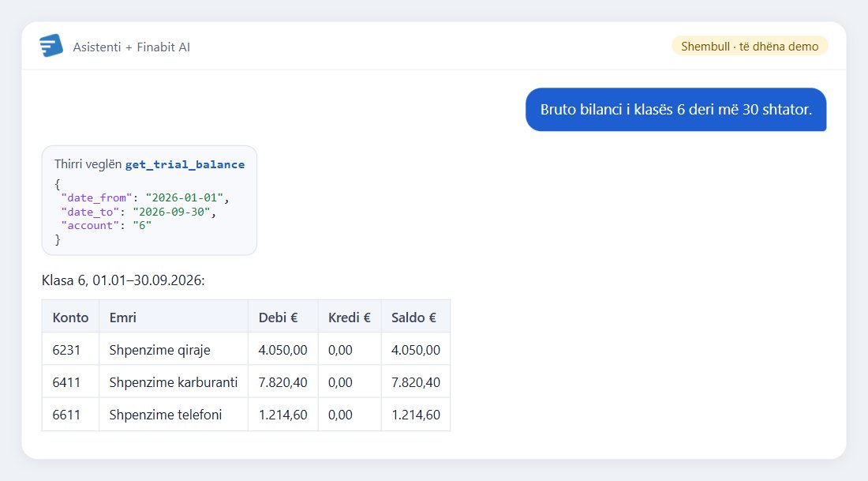Image resolution: width=868 pixels, height=481 pixels.
Task: Click the 'Shembull · të dhëna demo' badge
Action: pyautogui.click(x=750, y=46)
